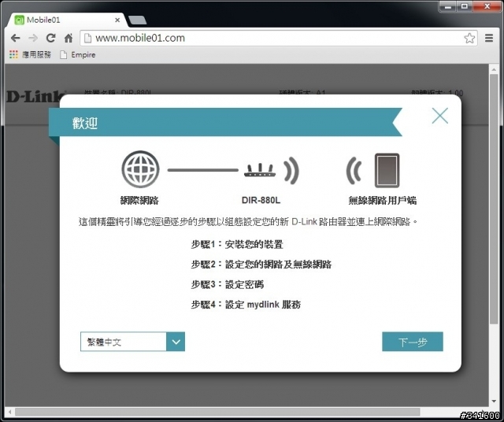Click the vertical scrollbar thumb

coord(494,199)
